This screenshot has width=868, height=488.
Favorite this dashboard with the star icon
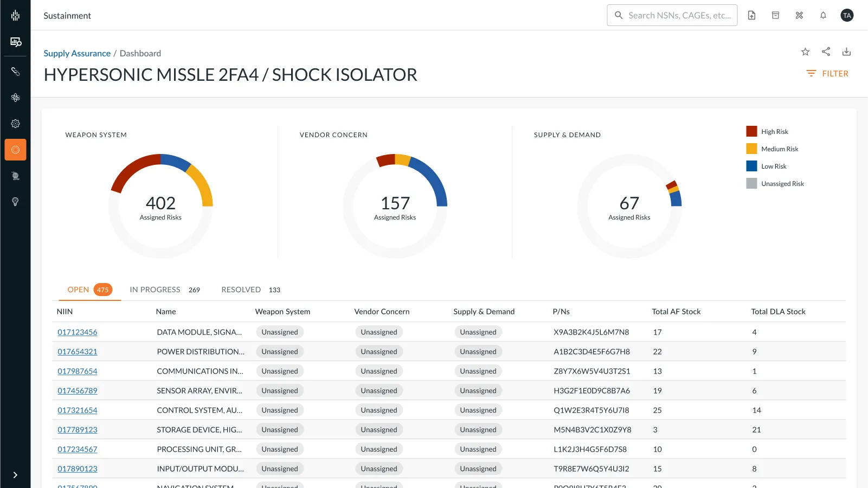tap(805, 52)
